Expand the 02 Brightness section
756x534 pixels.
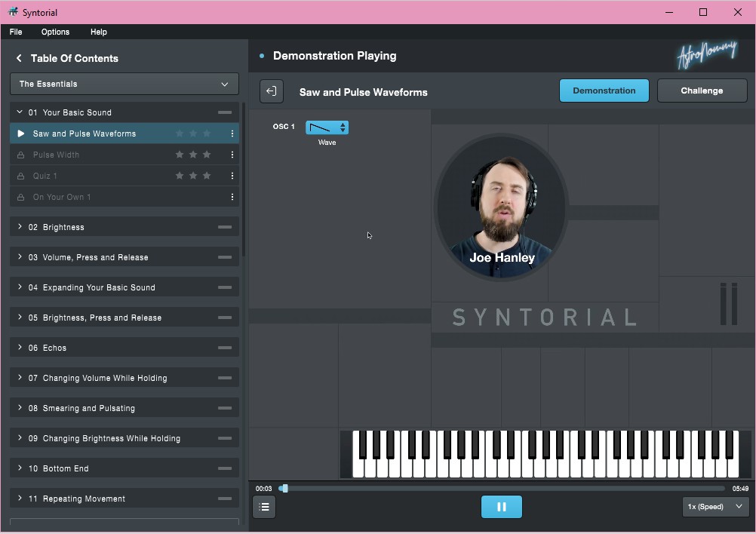tap(124, 227)
